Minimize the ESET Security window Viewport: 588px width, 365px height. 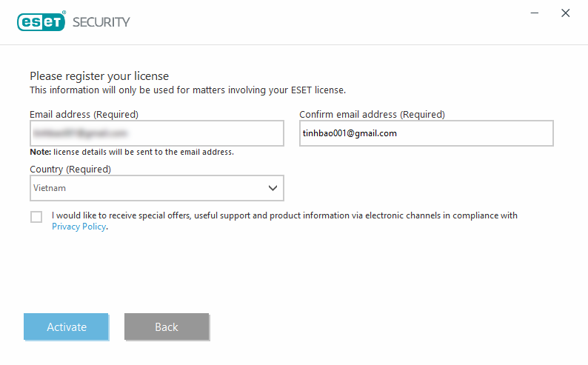(x=532, y=13)
